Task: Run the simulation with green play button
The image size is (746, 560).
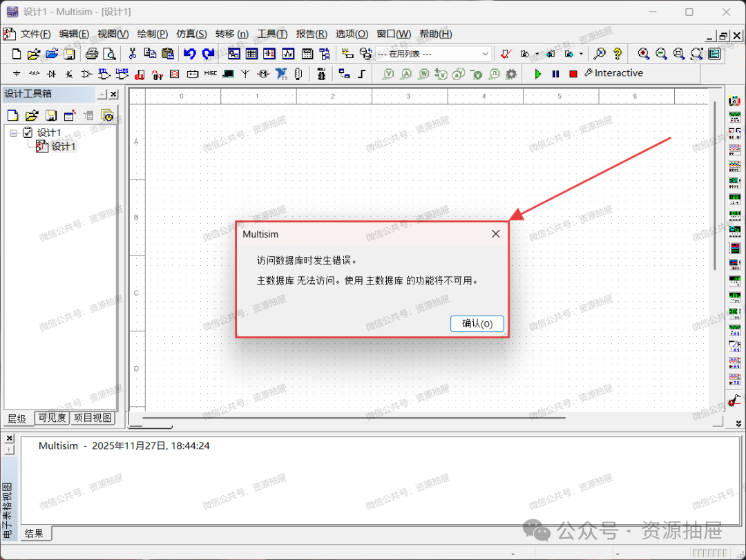Action: (x=537, y=74)
